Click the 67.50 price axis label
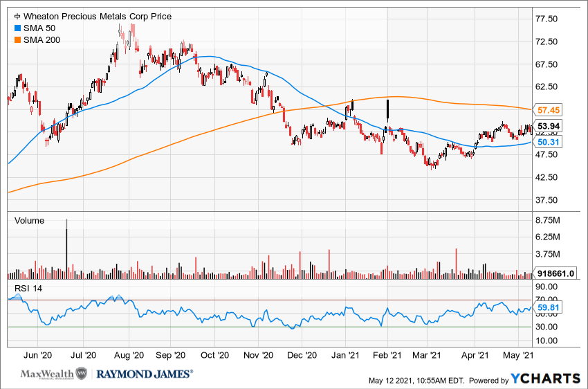The height and width of the screenshot is (389, 588). (546, 64)
